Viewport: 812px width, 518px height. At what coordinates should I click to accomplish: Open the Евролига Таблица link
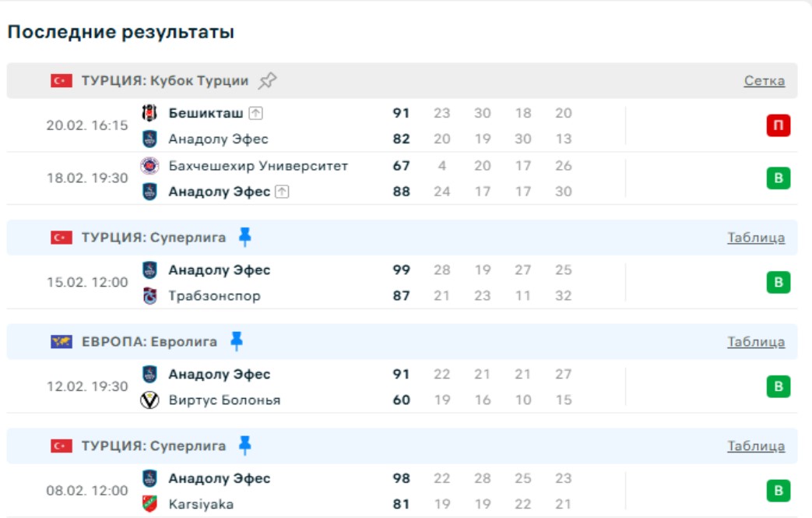(756, 342)
